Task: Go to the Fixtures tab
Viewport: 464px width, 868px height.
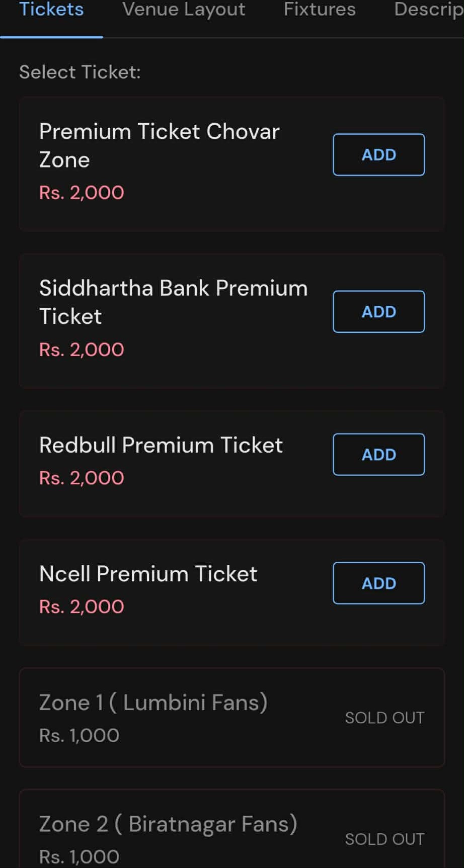Action: pos(320,10)
